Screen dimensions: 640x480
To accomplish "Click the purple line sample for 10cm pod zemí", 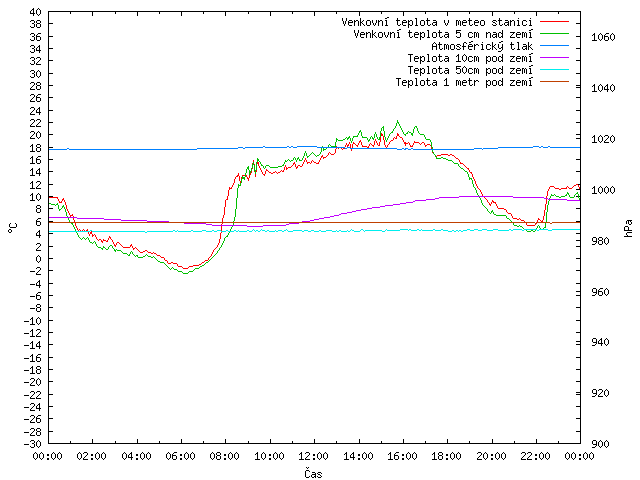I will 554,58.
